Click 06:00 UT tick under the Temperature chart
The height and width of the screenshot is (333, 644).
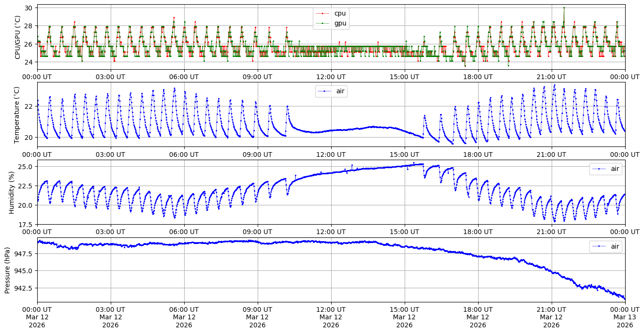pos(184,154)
